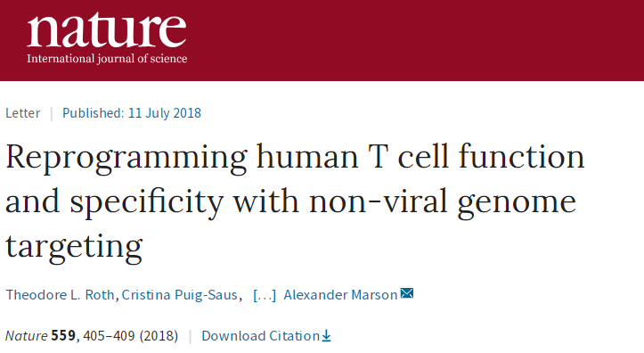The width and height of the screenshot is (644, 353).
Task: Click the page range 405–409
Action: coord(109,336)
